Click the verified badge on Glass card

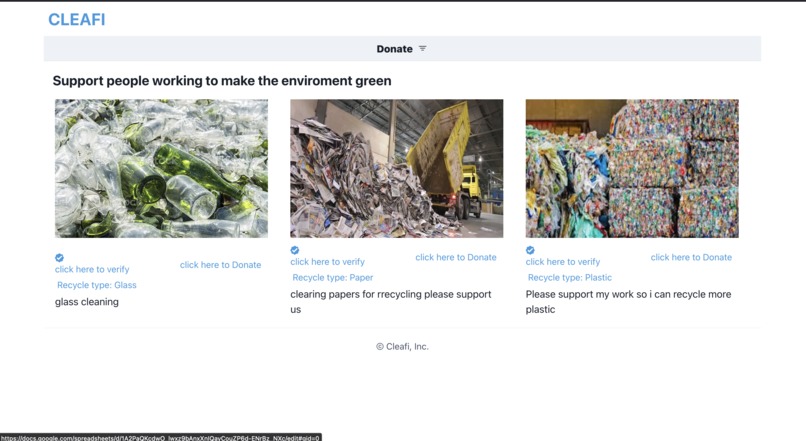[60, 258]
